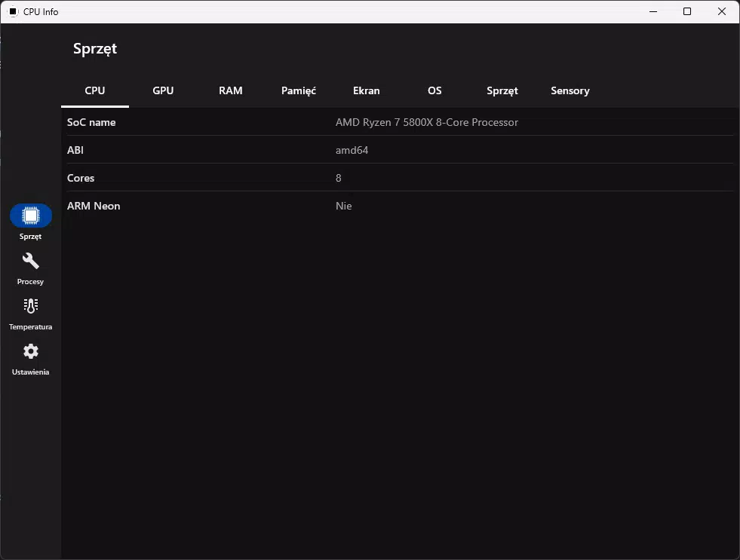Open the Ekran tab
This screenshot has width=740, height=560.
pyautogui.click(x=366, y=90)
